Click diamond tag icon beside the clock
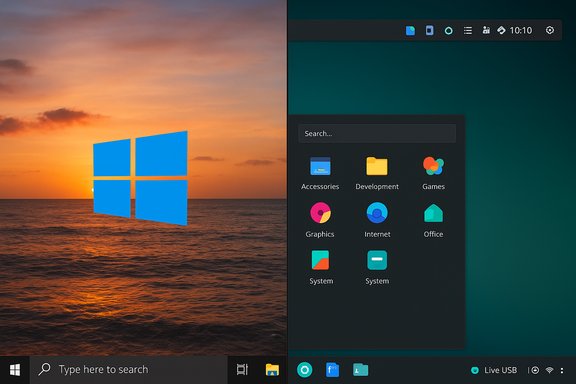 click(x=501, y=30)
